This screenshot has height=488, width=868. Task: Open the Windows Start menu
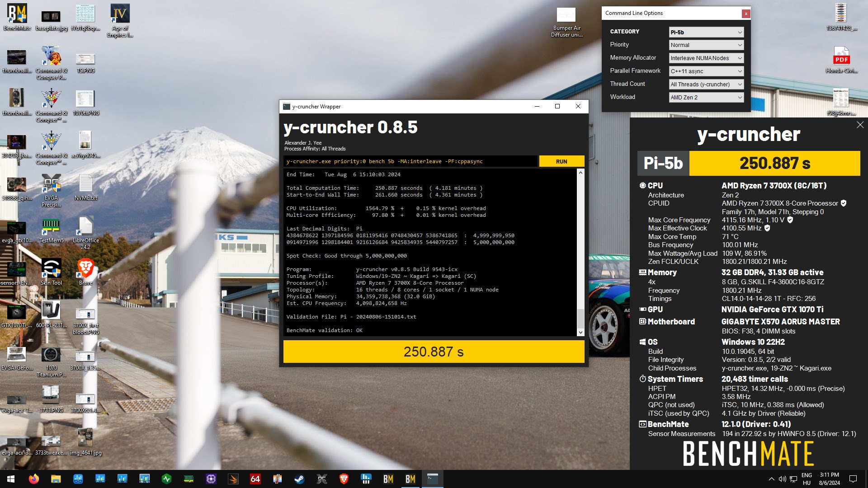point(11,479)
